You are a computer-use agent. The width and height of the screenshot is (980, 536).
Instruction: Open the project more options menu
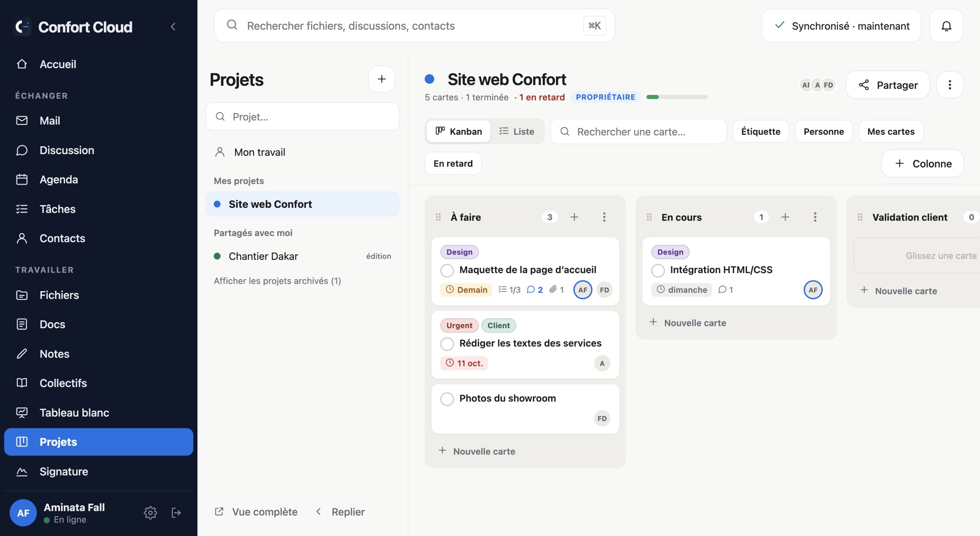(950, 85)
